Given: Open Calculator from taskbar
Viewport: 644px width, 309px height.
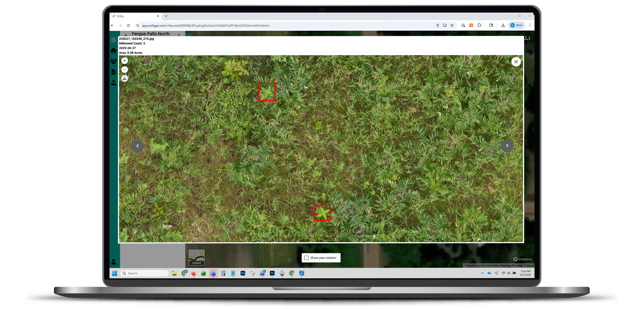Looking at the screenshot, I should (x=223, y=273).
